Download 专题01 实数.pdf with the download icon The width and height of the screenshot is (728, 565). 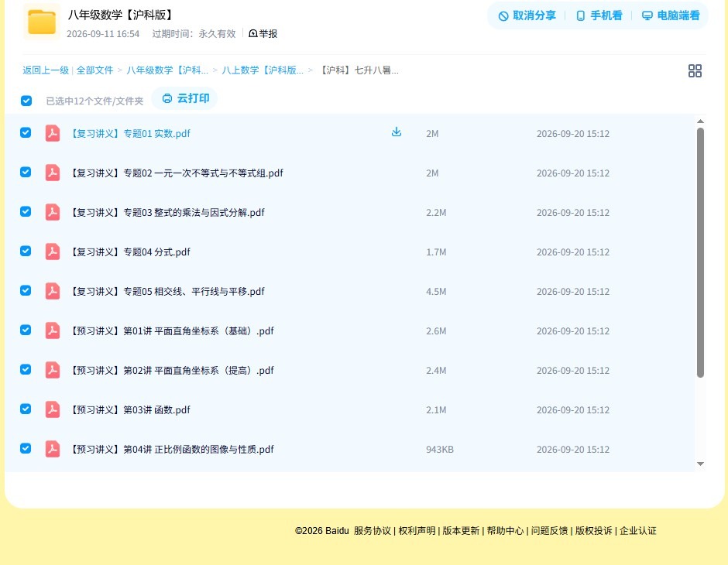coord(396,132)
